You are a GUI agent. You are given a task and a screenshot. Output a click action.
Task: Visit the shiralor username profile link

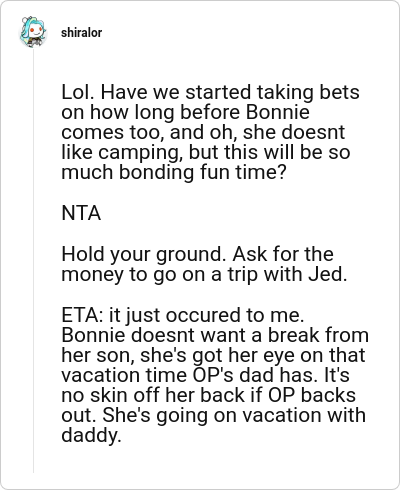point(81,33)
